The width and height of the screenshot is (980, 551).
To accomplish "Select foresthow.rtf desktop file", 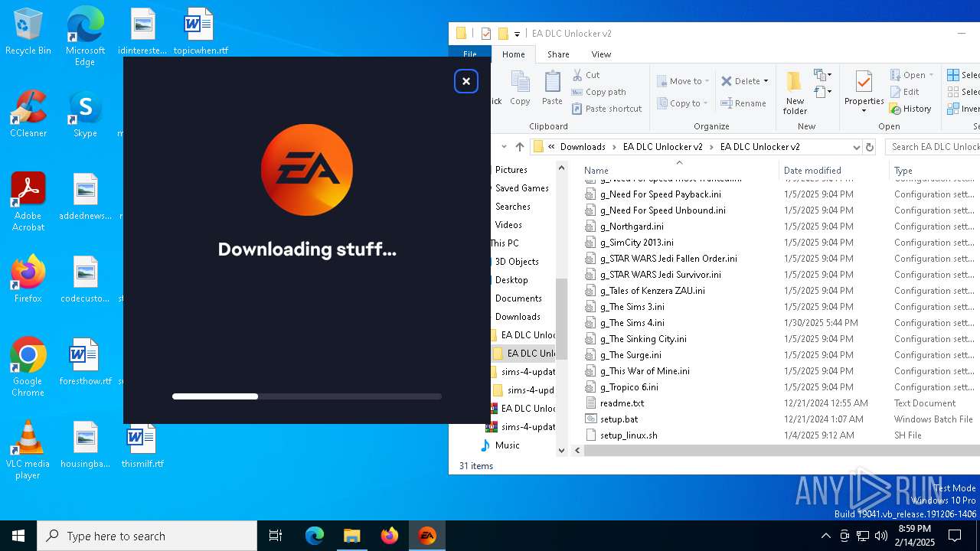I will pos(85,361).
